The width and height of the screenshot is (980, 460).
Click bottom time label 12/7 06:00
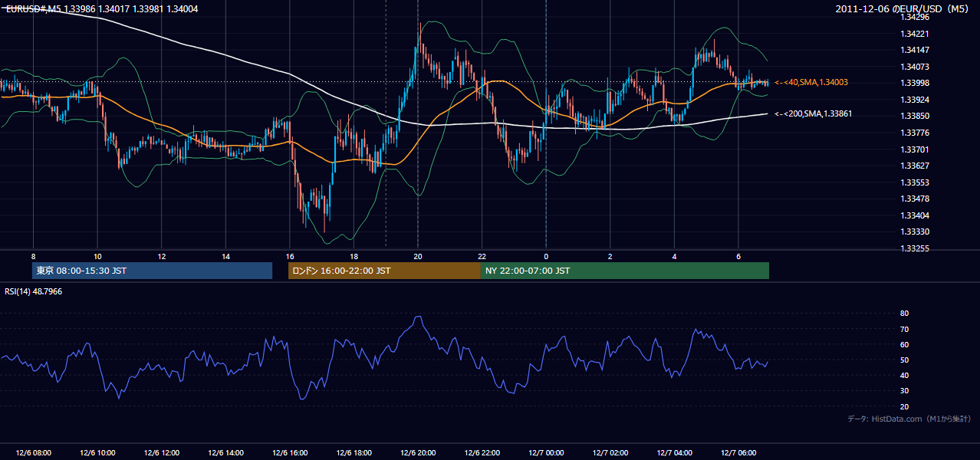738,453
